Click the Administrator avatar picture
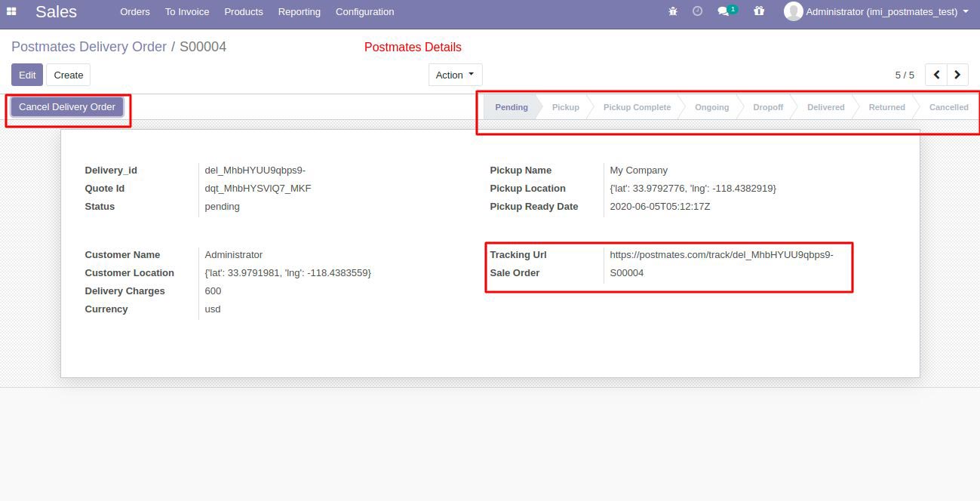 pos(793,11)
